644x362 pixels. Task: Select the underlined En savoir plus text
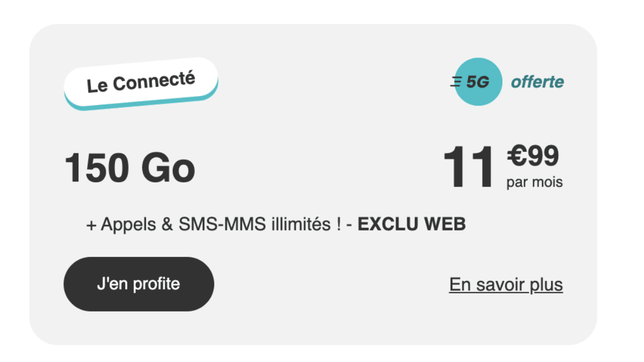(x=505, y=284)
